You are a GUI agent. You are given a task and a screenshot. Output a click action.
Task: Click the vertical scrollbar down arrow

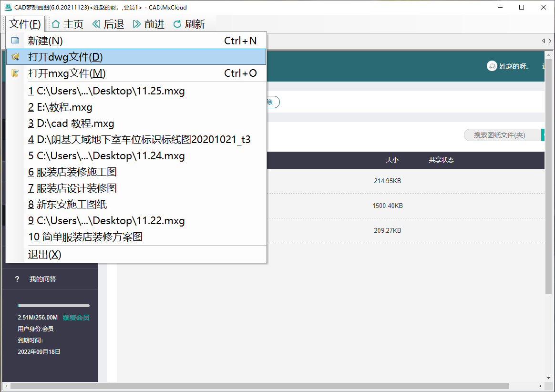click(x=549, y=378)
